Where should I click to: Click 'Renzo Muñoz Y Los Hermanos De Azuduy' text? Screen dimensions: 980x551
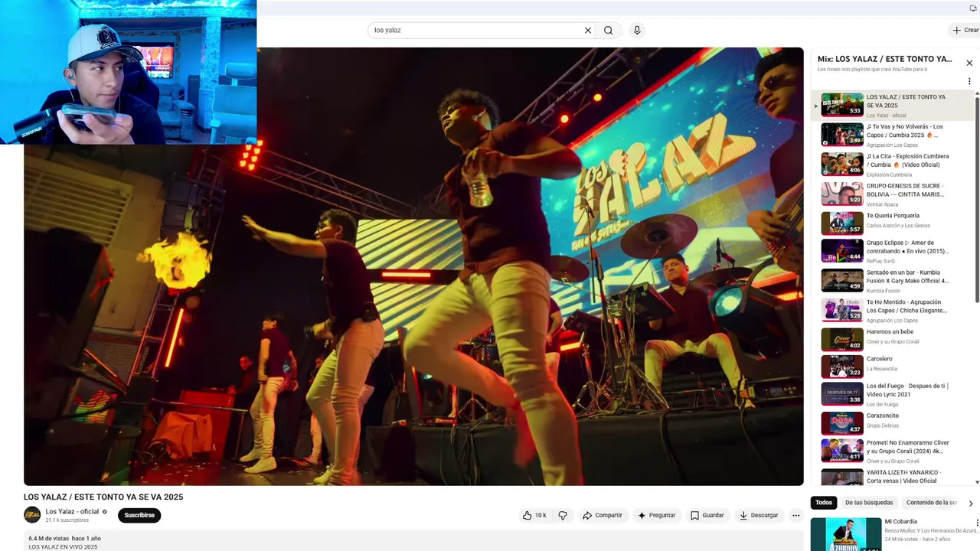[931, 530]
